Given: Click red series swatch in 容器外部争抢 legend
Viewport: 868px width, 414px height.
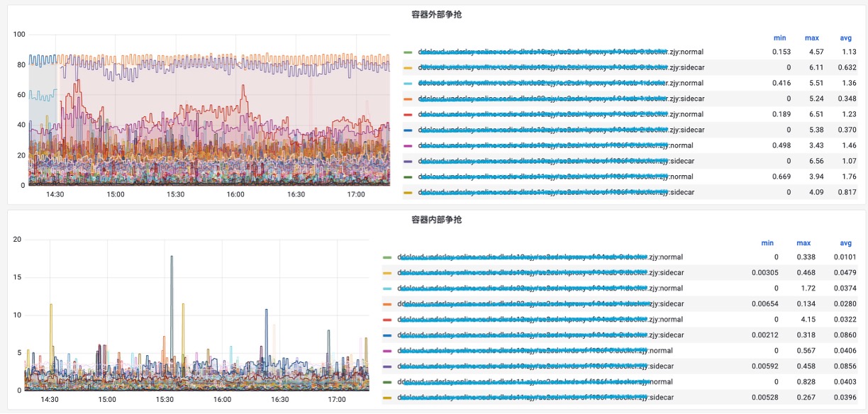Looking at the screenshot, I should click(408, 115).
